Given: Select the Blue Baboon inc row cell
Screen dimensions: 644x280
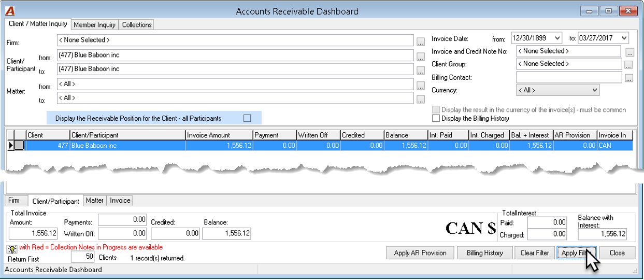Looking at the screenshot, I should tap(127, 146).
